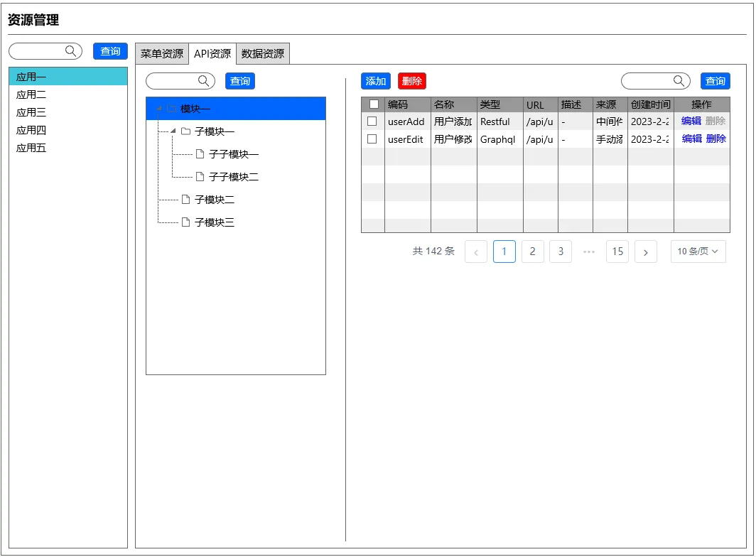Click the blue 添加 button
The image size is (756, 557).
point(376,81)
